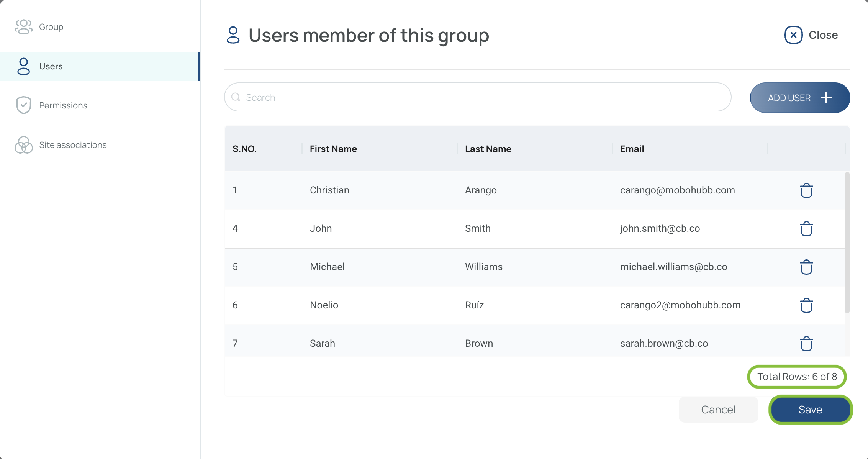This screenshot has width=868, height=459.
Task: Sort by First Name column header
Action: click(x=333, y=149)
